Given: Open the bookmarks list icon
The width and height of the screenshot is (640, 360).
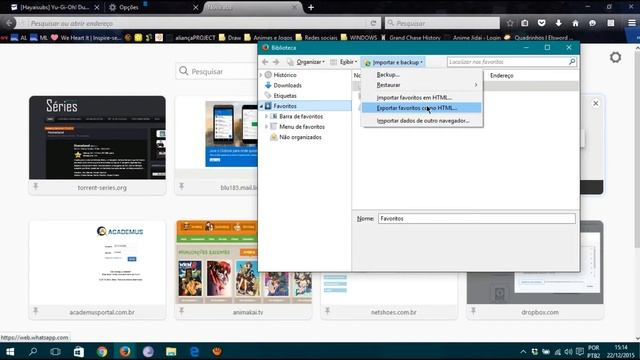Looking at the screenshot, I should (x=525, y=23).
